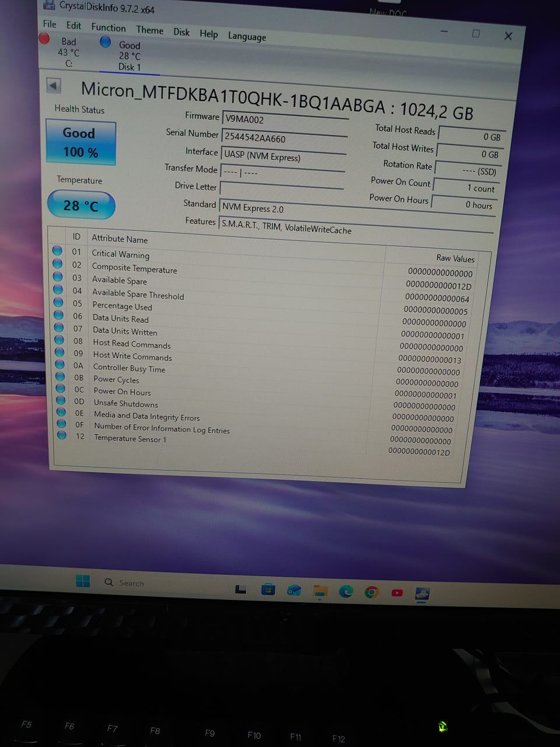Click the blue Good status indicator for Disk 1
The image size is (560, 747).
click(x=106, y=42)
